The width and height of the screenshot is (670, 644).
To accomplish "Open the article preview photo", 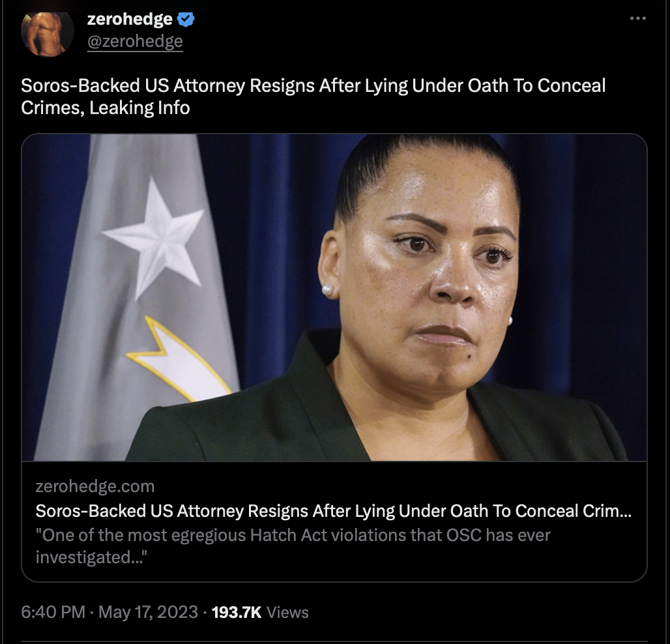I will pos(334,297).
